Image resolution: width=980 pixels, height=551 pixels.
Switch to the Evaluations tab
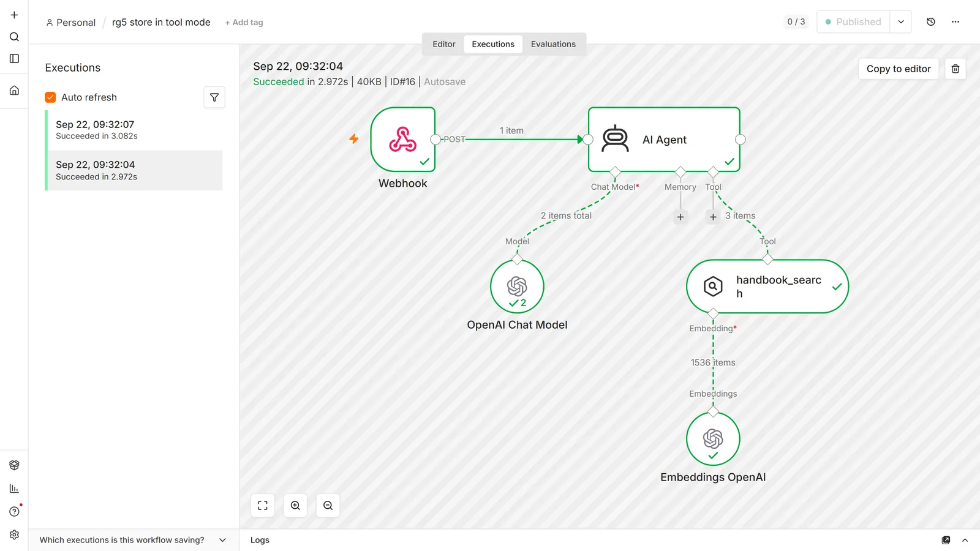coord(553,44)
